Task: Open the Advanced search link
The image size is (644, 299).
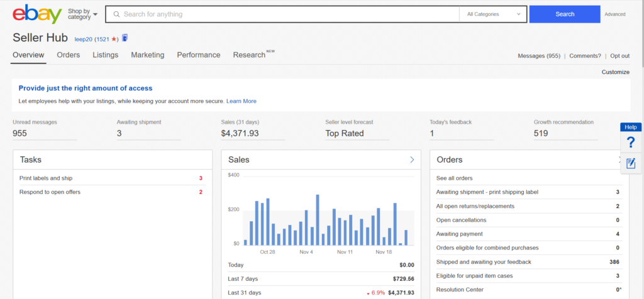Action: (615, 14)
